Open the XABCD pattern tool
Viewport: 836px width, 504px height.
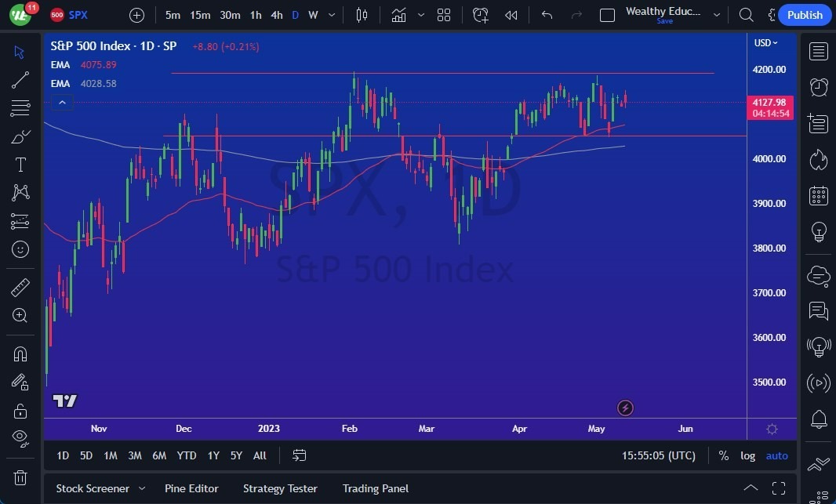coord(20,193)
